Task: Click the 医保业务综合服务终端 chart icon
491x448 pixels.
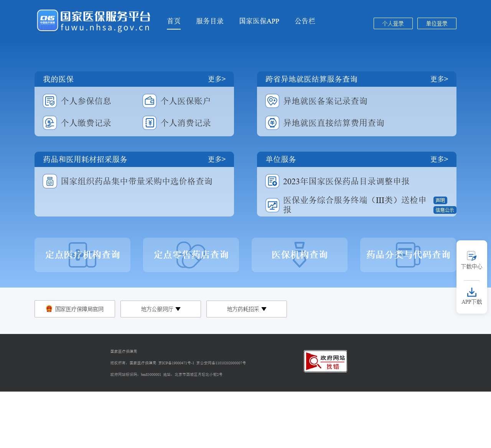Action: (x=272, y=205)
